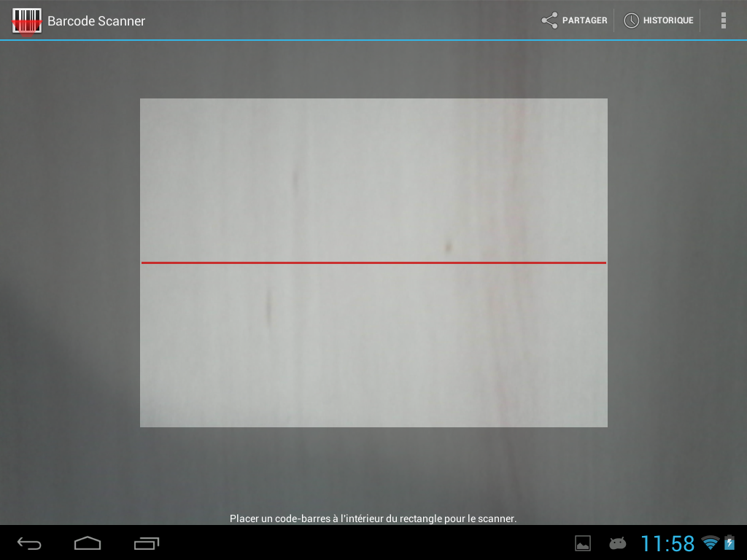Tap the Wi-Fi signal status icon
Image resolution: width=747 pixels, height=560 pixels.
pyautogui.click(x=711, y=542)
